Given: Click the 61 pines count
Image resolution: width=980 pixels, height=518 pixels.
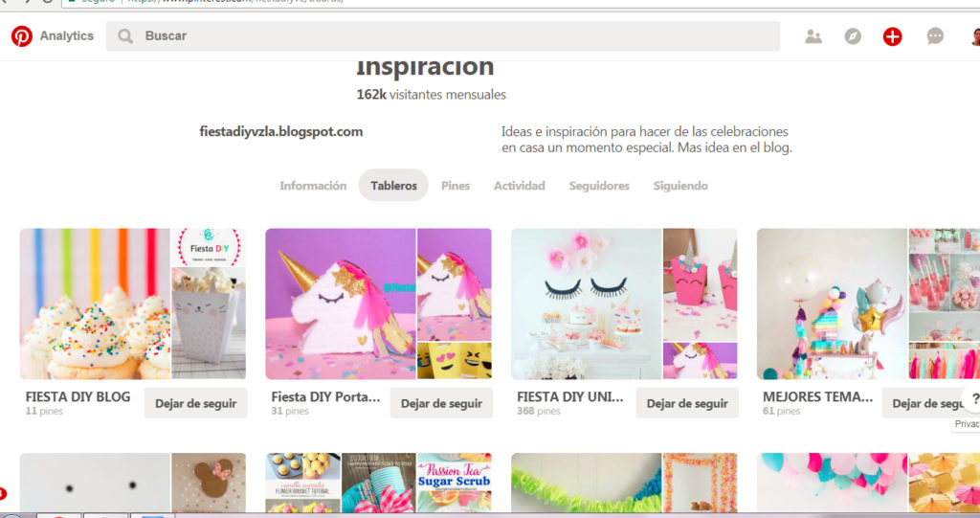Looking at the screenshot, I should point(781,411).
